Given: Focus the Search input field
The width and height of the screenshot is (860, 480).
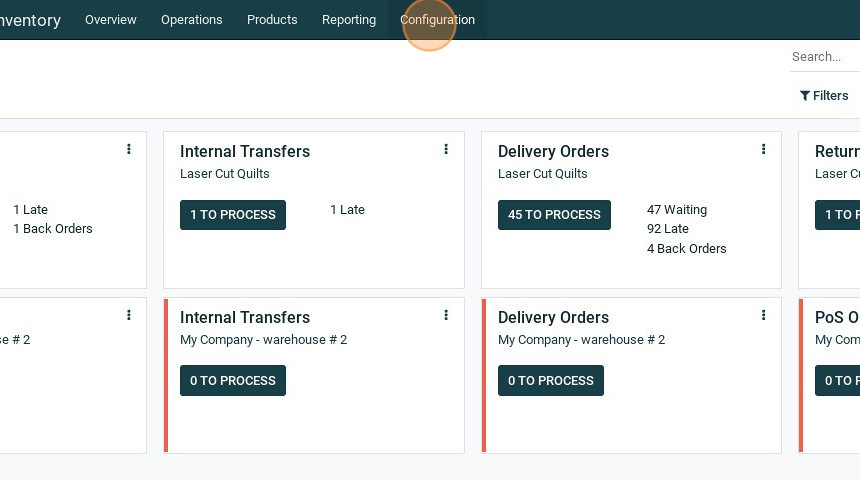Looking at the screenshot, I should (x=824, y=57).
